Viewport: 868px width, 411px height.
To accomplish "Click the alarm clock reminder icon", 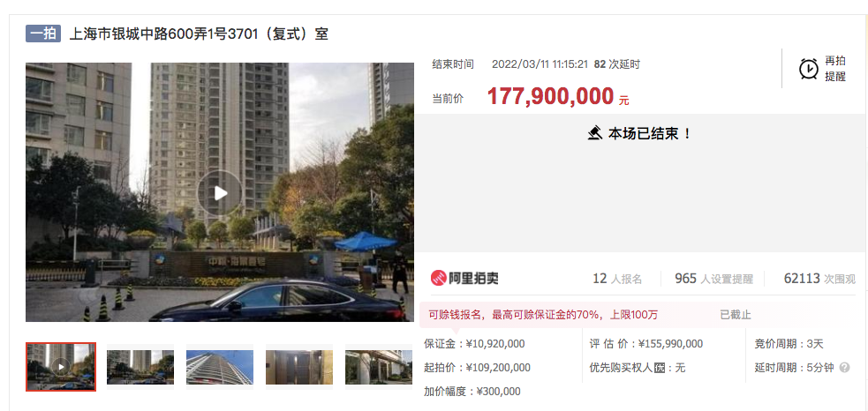I will [x=809, y=69].
